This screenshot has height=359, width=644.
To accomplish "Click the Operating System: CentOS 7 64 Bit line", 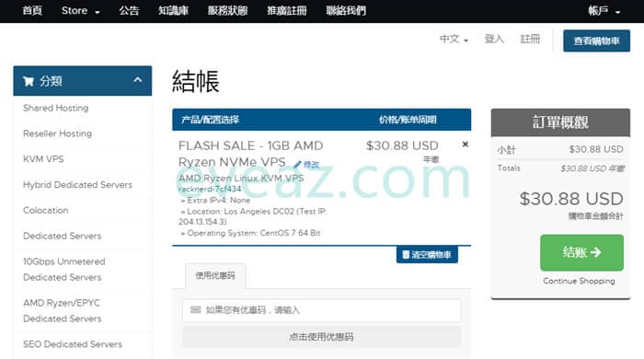I will pyautogui.click(x=250, y=233).
